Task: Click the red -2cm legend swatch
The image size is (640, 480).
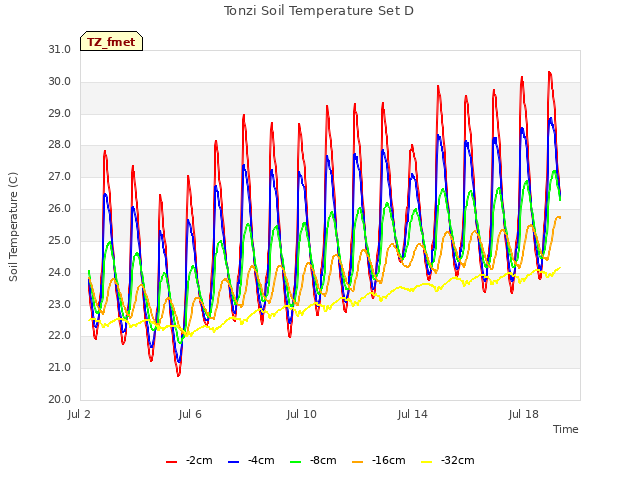Action: (171, 462)
